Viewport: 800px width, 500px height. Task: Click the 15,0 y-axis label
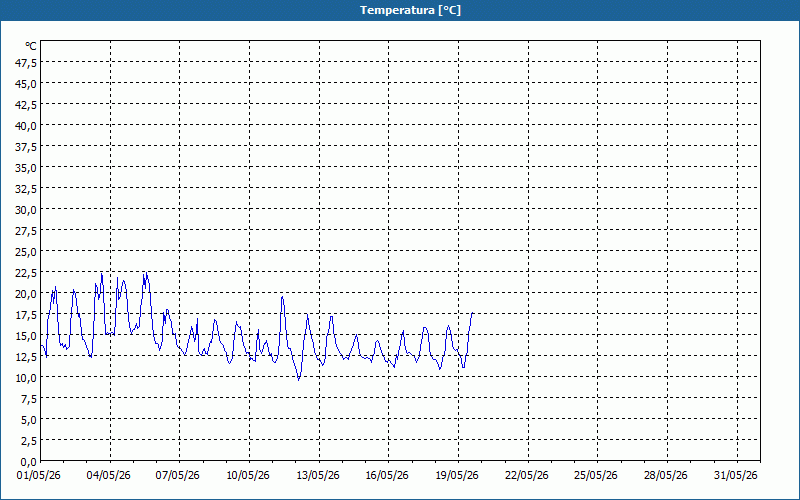click(x=27, y=336)
